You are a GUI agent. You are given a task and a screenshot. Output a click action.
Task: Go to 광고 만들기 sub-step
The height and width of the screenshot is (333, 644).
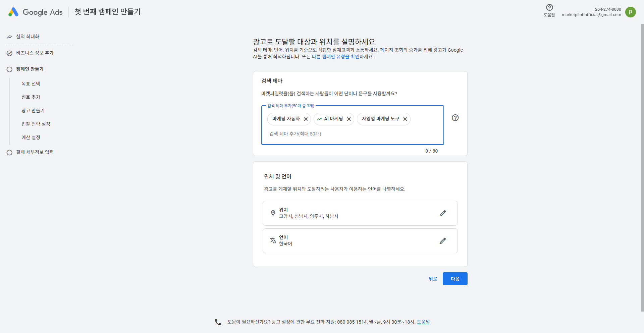(33, 111)
